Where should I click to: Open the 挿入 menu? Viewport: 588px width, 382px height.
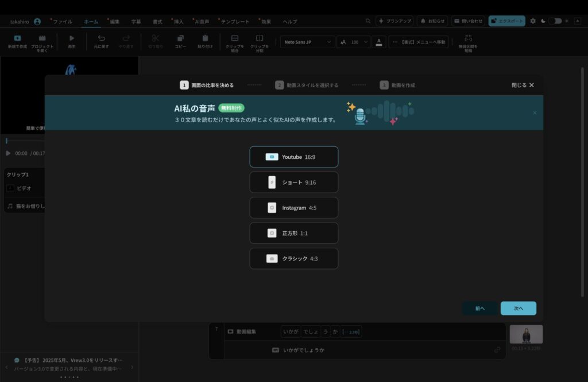pyautogui.click(x=179, y=22)
